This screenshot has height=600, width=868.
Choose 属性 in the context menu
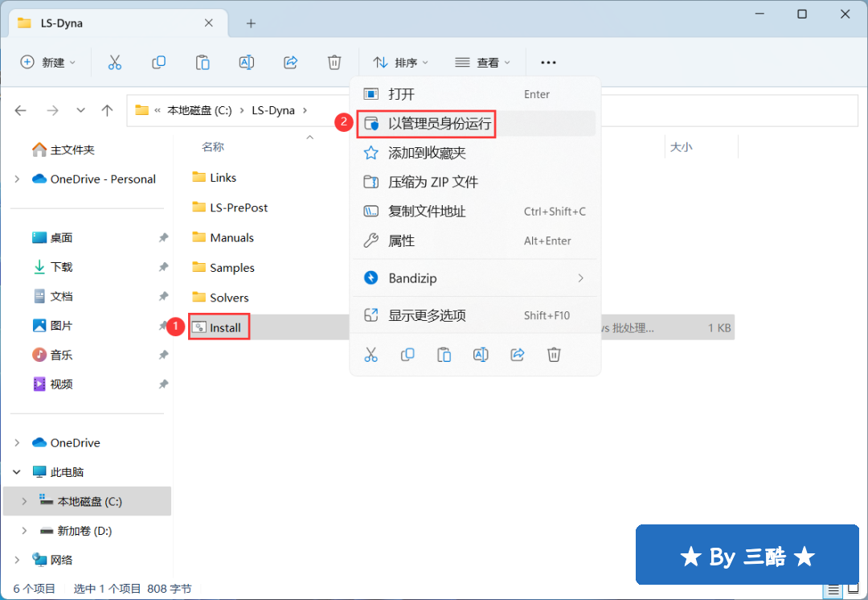point(474,241)
